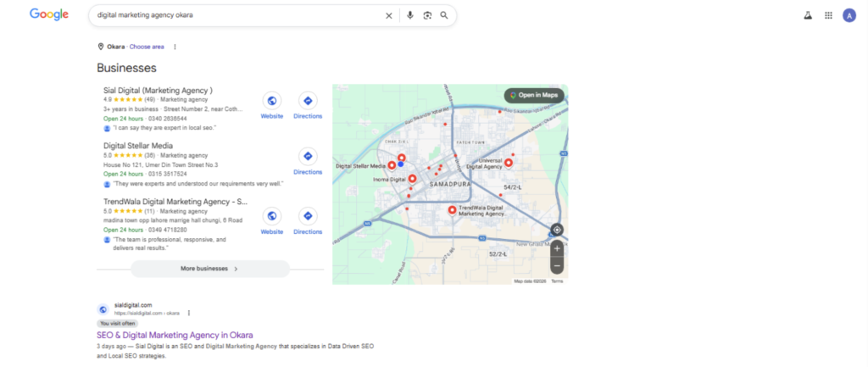Open Search Labs flask icon
The height and width of the screenshot is (367, 868).
pos(808,15)
